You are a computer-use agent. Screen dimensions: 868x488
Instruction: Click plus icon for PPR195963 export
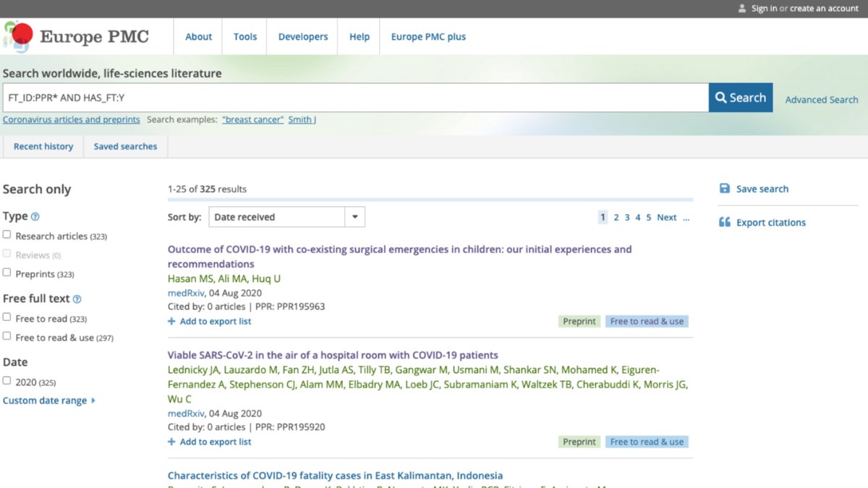171,321
